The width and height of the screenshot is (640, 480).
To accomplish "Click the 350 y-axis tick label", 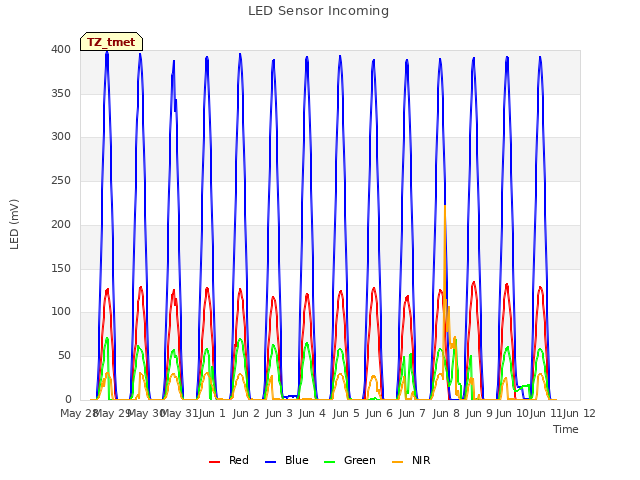I will [x=61, y=93].
